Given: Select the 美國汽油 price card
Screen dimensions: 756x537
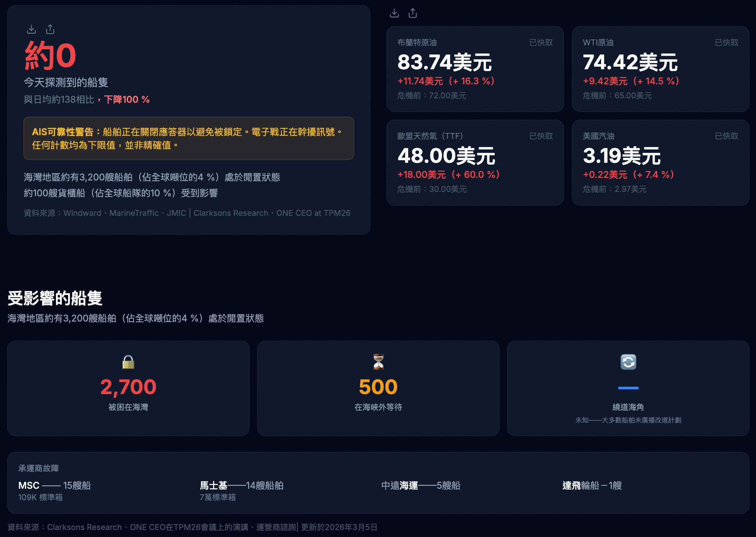Looking at the screenshot, I should click(x=660, y=162).
